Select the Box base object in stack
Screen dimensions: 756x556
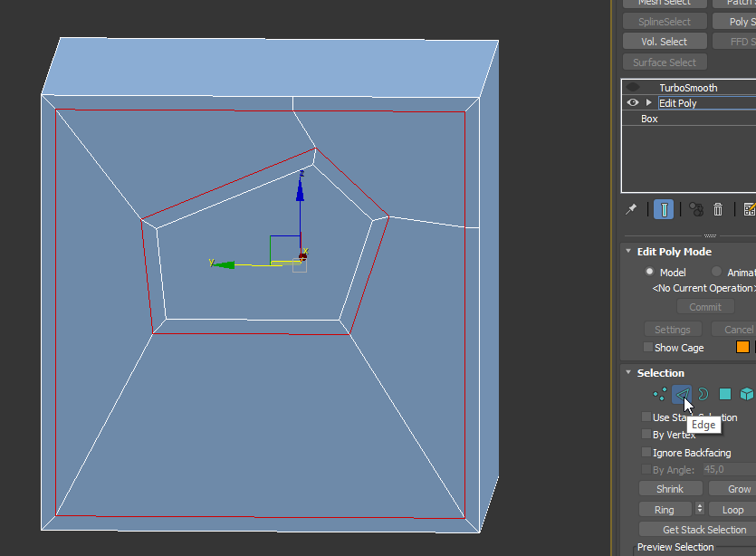click(x=648, y=118)
